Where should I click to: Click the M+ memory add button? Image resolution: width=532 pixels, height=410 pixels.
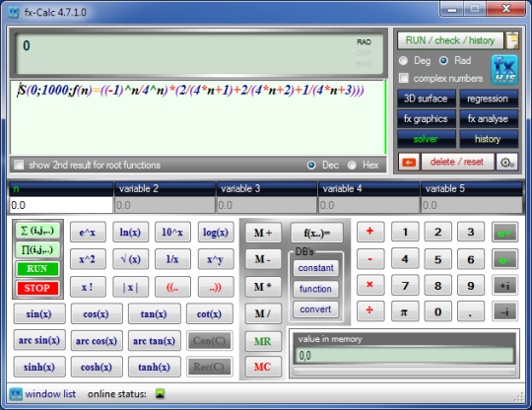(263, 233)
